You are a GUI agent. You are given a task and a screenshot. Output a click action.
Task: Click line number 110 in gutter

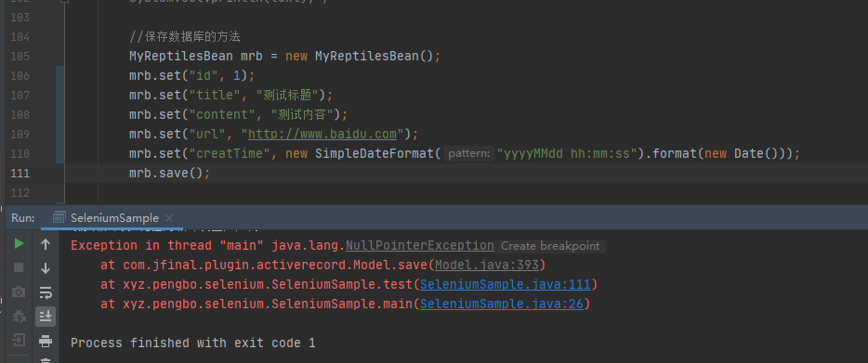tap(20, 153)
